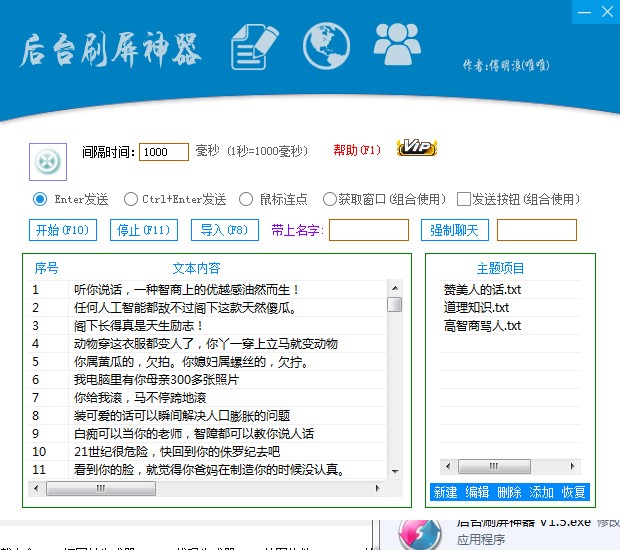Select the Enter发送 radio option
The width and height of the screenshot is (620, 550).
40,199
